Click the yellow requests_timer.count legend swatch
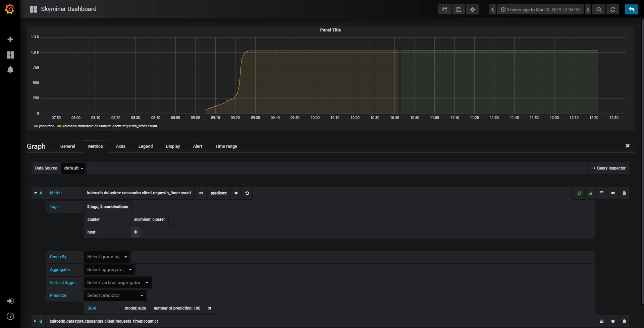The height and width of the screenshot is (328, 644). pyautogui.click(x=59, y=126)
